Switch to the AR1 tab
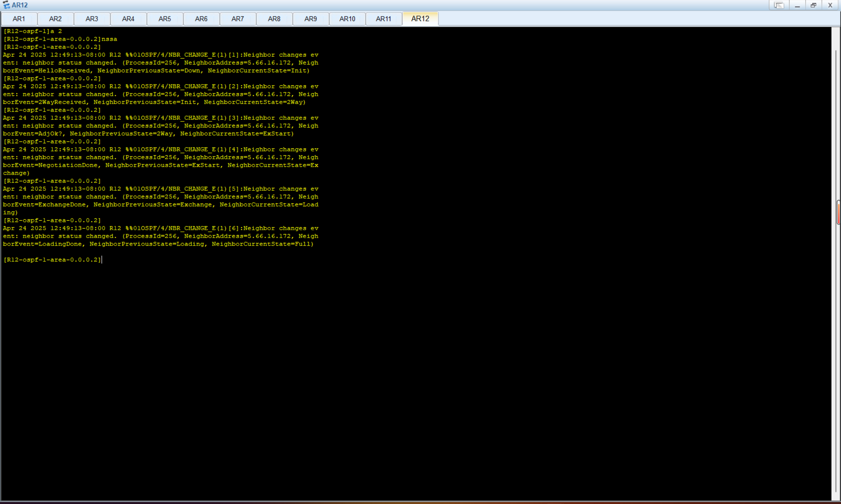Image resolution: width=841 pixels, height=504 pixels. [x=19, y=19]
